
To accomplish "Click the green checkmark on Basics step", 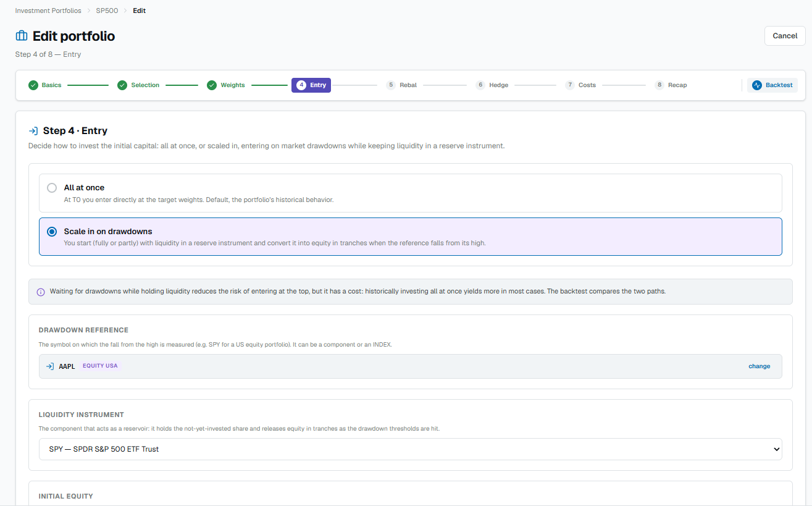I will pos(33,85).
